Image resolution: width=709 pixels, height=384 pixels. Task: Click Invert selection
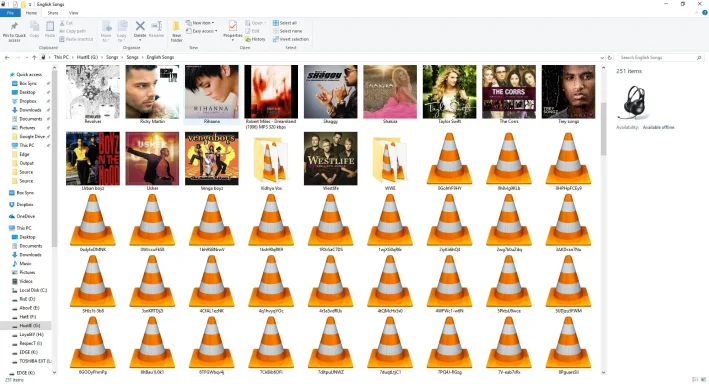[291, 39]
